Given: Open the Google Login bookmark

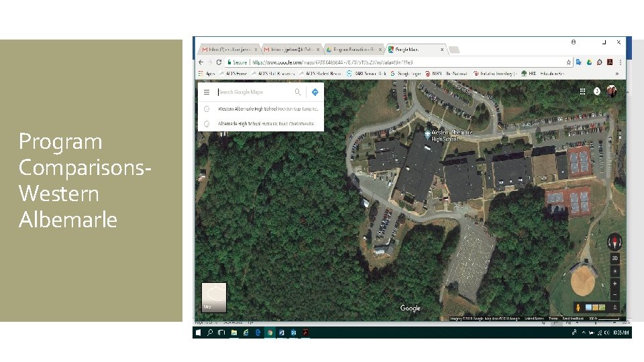Looking at the screenshot, I should [x=405, y=74].
